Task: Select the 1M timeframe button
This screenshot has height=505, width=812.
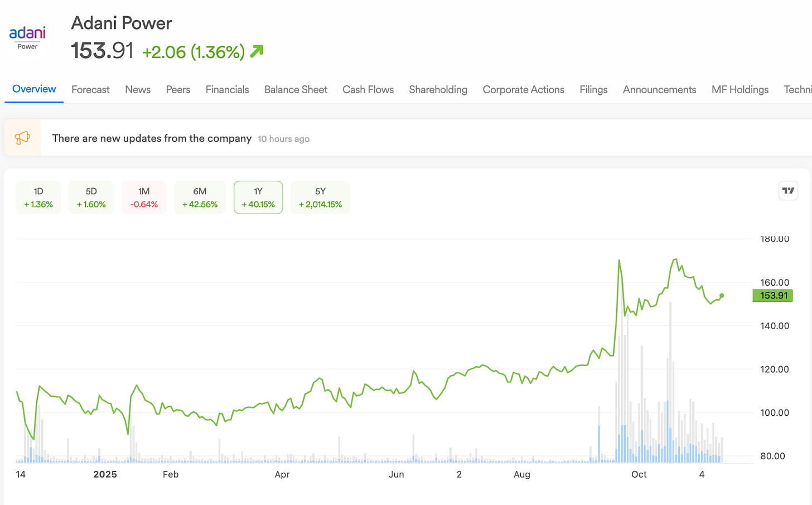Action: click(144, 198)
